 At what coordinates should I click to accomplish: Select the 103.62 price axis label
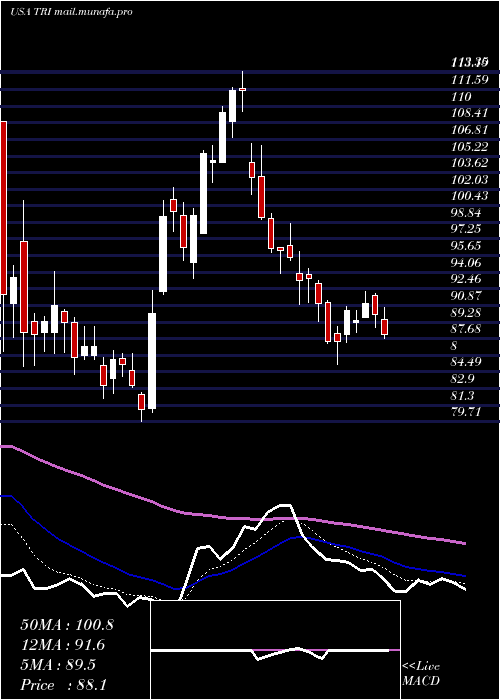(469, 162)
